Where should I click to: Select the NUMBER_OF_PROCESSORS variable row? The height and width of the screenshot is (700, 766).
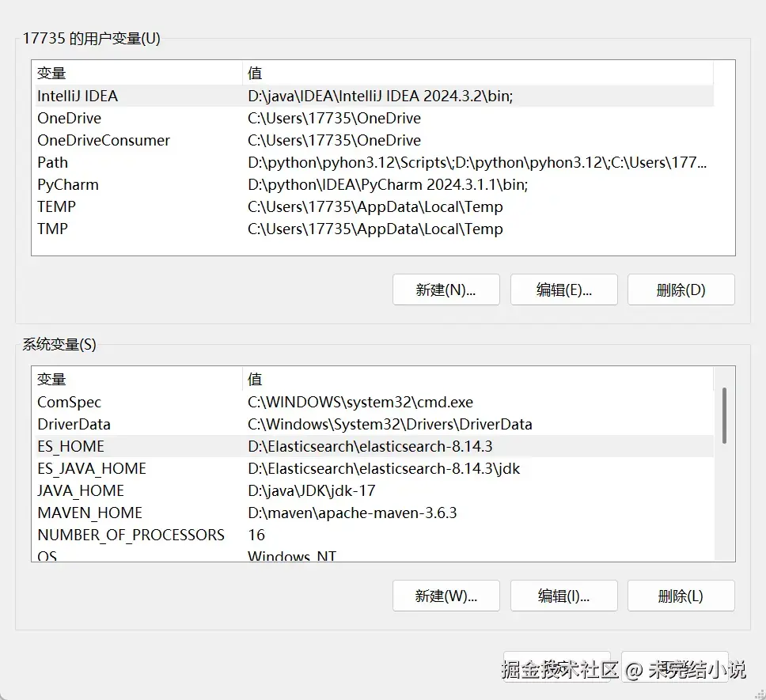coord(131,535)
